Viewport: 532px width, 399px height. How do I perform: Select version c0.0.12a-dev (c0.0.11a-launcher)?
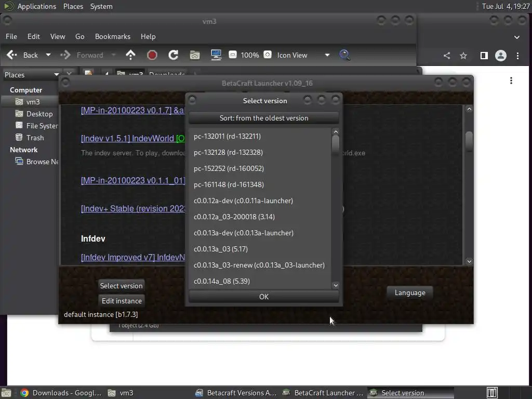click(260, 201)
